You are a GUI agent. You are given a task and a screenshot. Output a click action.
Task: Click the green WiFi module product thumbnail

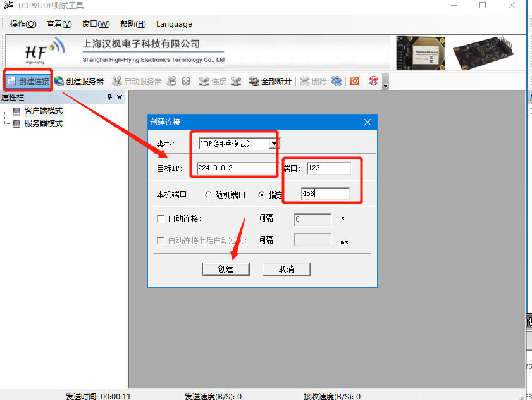click(x=421, y=53)
